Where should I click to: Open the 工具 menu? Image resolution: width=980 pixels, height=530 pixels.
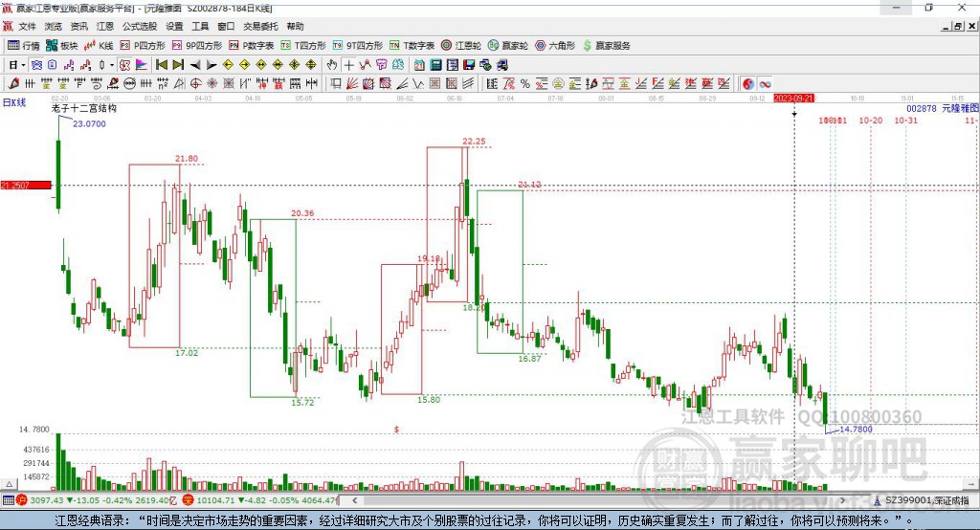coord(200,26)
